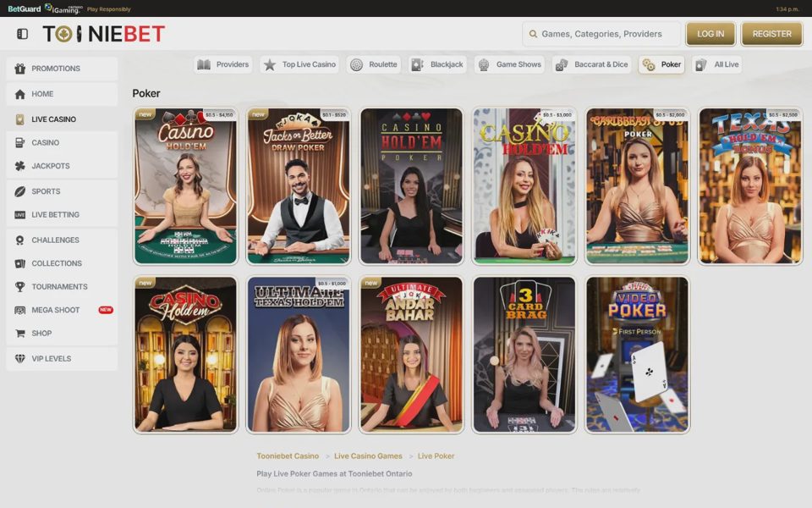The width and height of the screenshot is (812, 508).
Task: Open VIP Levels in the sidebar
Action: [x=62, y=359]
